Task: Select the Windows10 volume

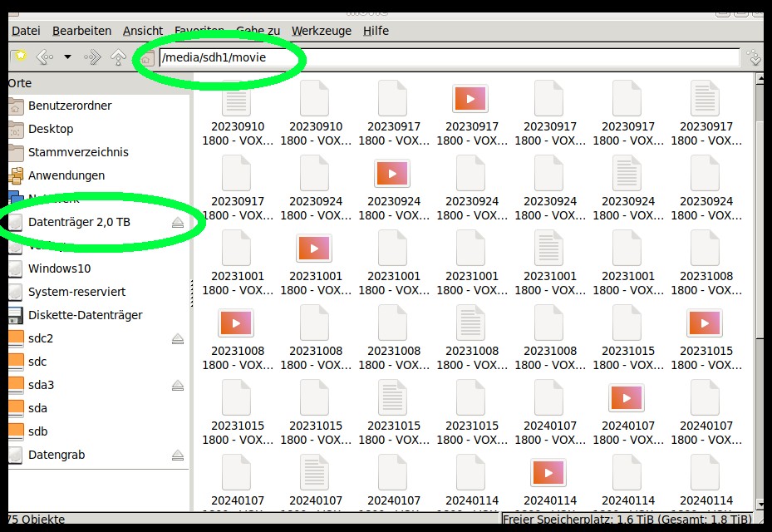Action: point(98,268)
